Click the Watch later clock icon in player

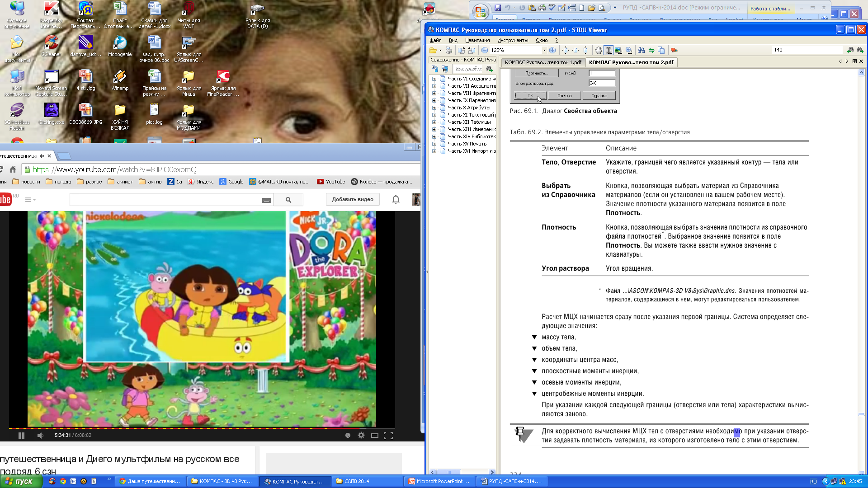coord(348,435)
